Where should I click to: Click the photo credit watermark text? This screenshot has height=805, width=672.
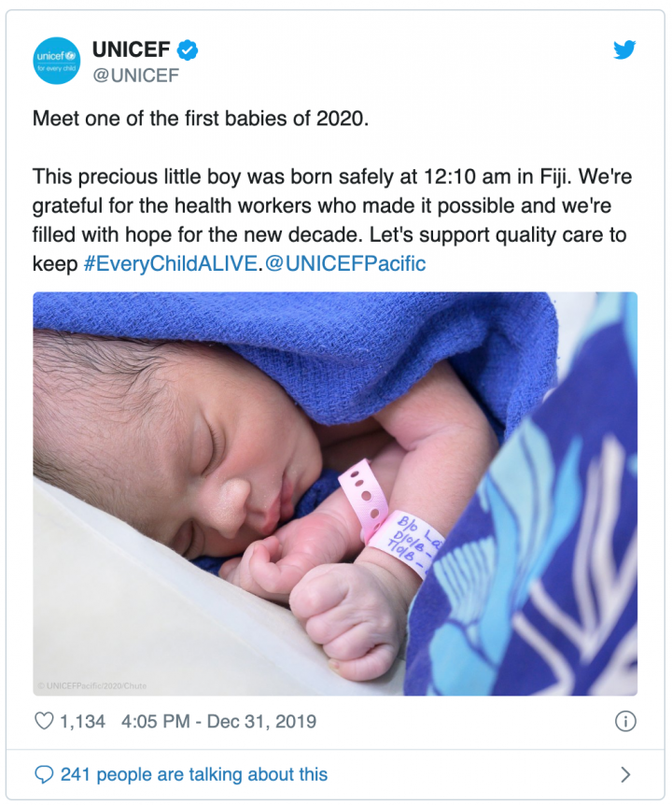tap(91, 685)
